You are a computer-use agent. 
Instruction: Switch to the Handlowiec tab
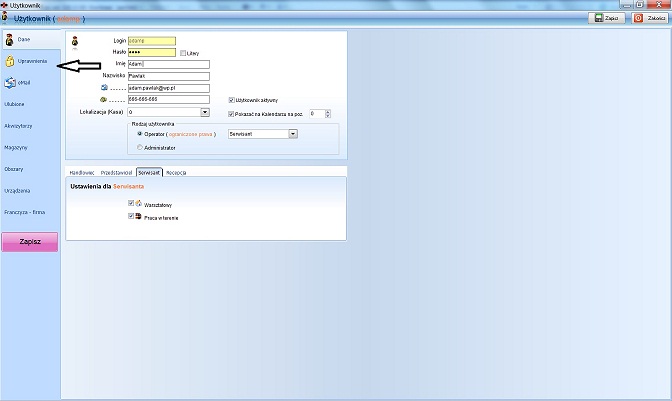tap(82, 173)
